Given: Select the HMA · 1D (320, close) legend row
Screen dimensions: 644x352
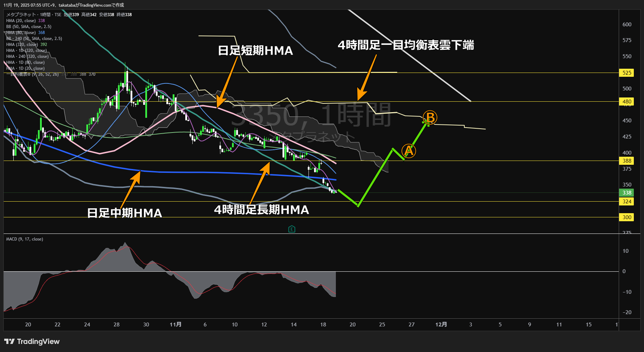Looking at the screenshot, I should click(26, 50).
